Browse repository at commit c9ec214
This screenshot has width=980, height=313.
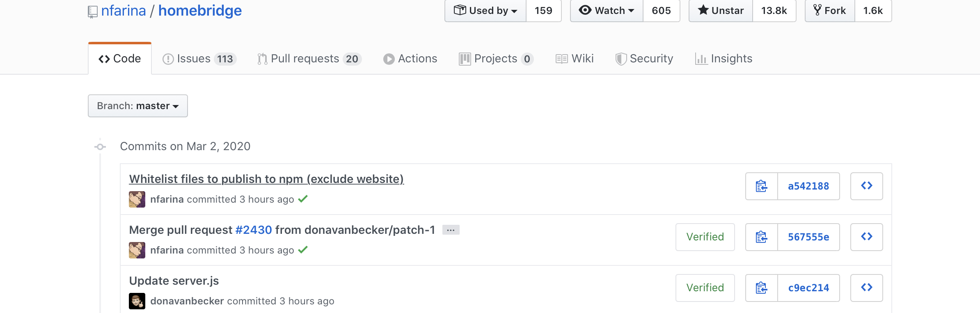pos(866,288)
